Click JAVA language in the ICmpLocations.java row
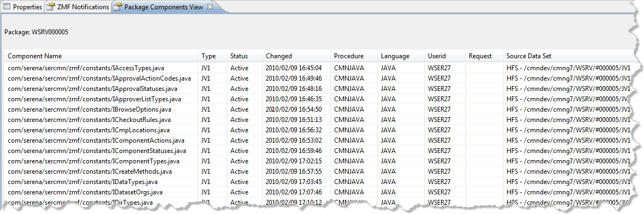This screenshot has width=644, height=214. (388, 130)
